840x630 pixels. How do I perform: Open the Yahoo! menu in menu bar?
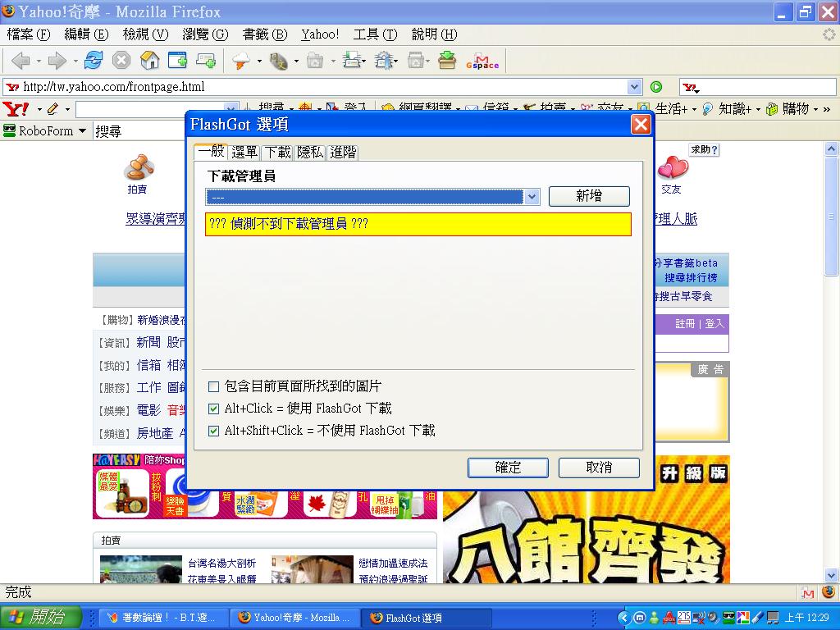320,34
